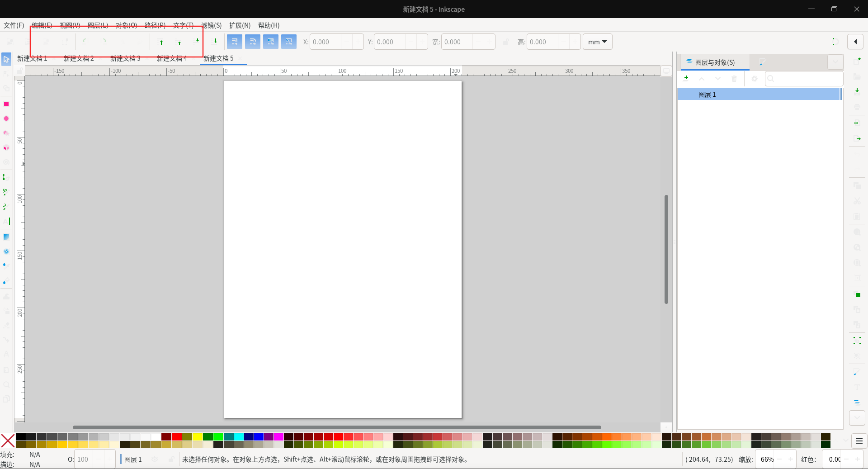The image size is (868, 469).
Task: Open Fill and Stroke icon in right toolbar
Action: [x=857, y=372]
